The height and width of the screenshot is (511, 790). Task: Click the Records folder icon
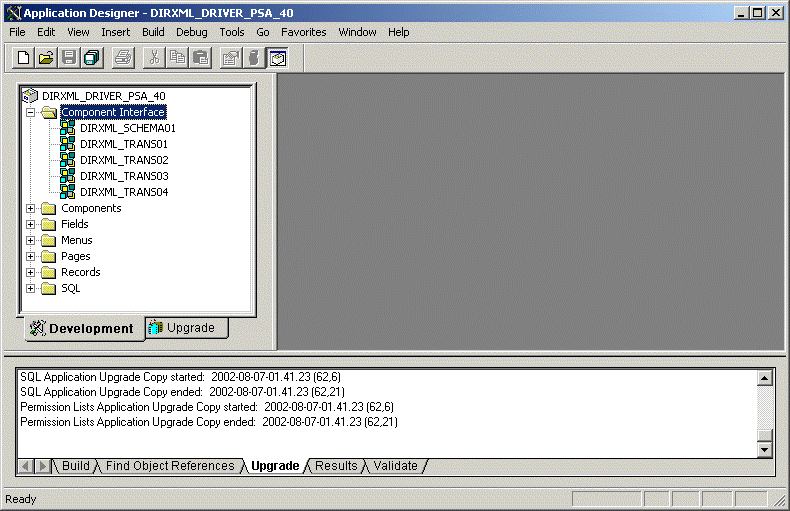click(x=49, y=272)
